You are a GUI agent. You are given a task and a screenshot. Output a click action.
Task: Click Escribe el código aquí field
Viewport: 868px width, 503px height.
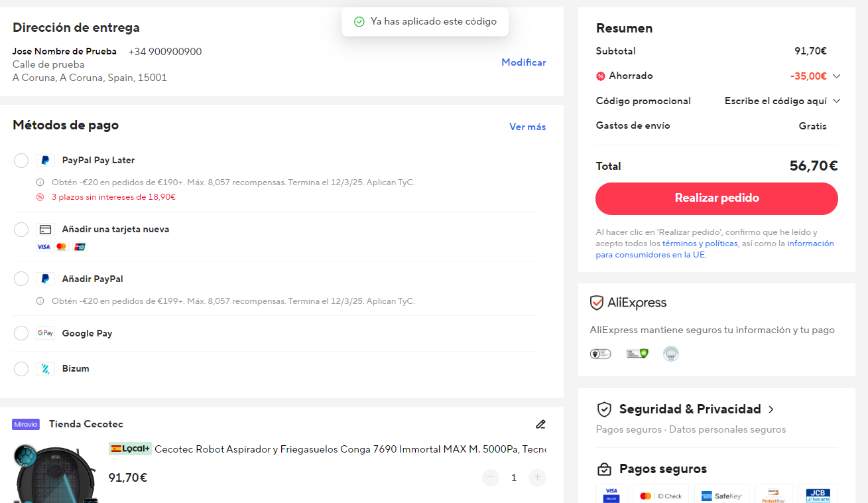(x=776, y=101)
